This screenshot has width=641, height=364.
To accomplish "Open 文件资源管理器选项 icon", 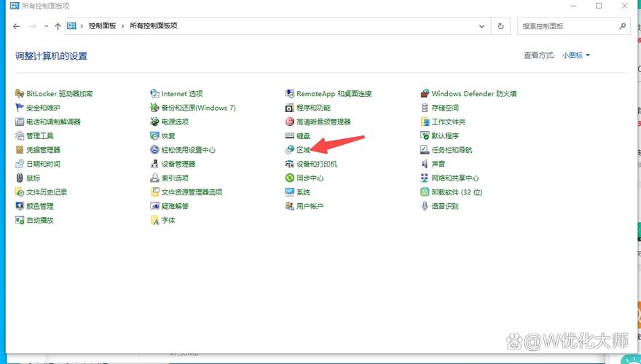I will [154, 192].
